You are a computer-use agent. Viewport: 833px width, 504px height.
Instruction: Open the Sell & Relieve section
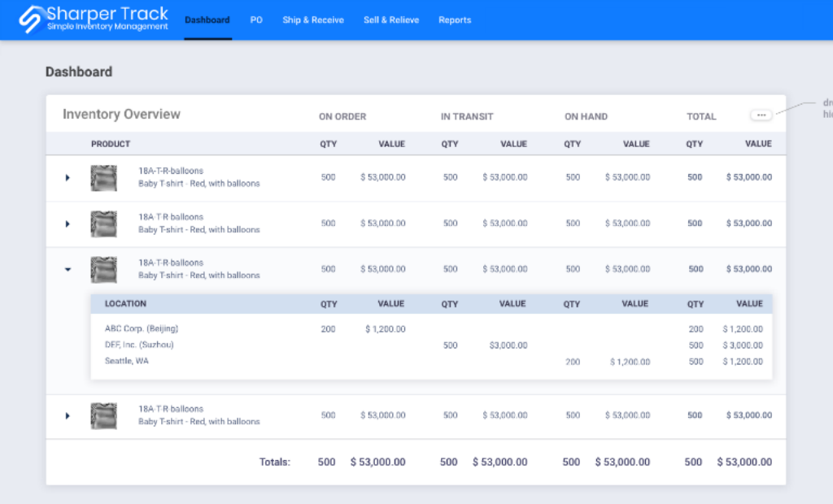pos(391,20)
